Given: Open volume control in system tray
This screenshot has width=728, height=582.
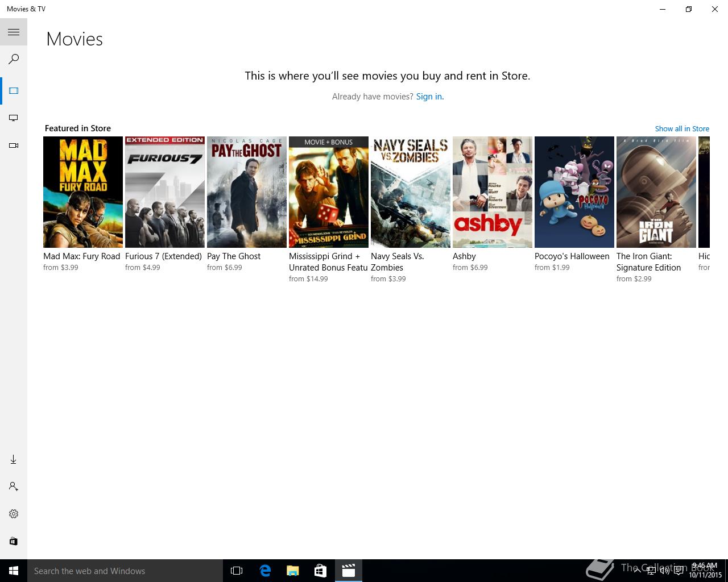Looking at the screenshot, I should [x=664, y=571].
